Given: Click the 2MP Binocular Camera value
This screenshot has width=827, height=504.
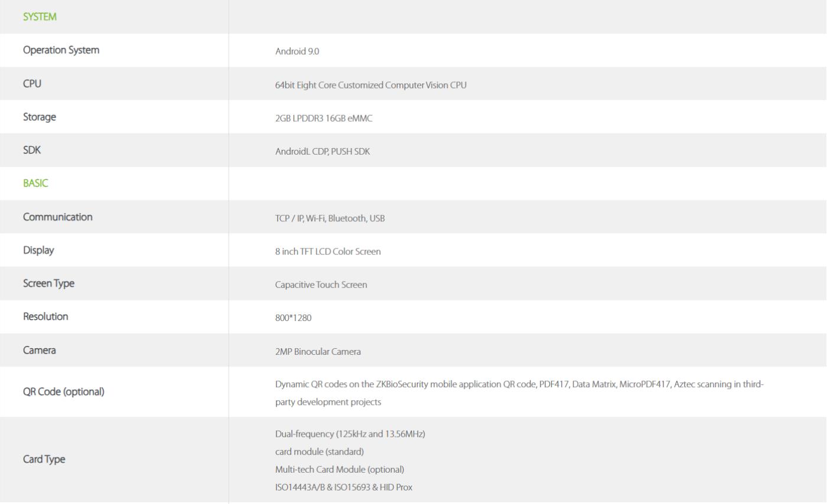Looking at the screenshot, I should [318, 352].
